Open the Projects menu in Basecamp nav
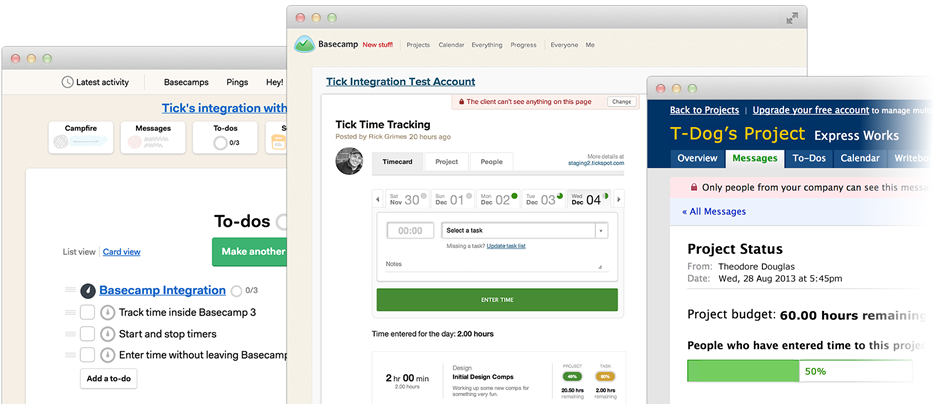The width and height of the screenshot is (947, 404). click(418, 45)
